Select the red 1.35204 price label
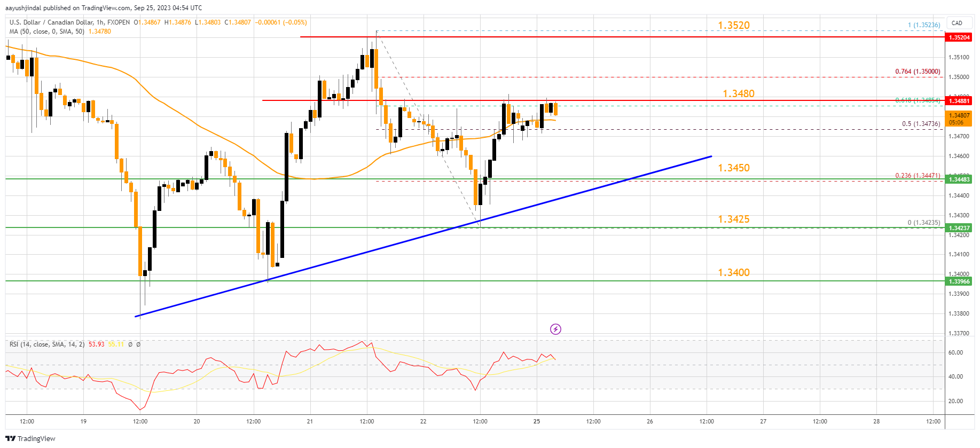This screenshot has width=980, height=448. [x=959, y=37]
